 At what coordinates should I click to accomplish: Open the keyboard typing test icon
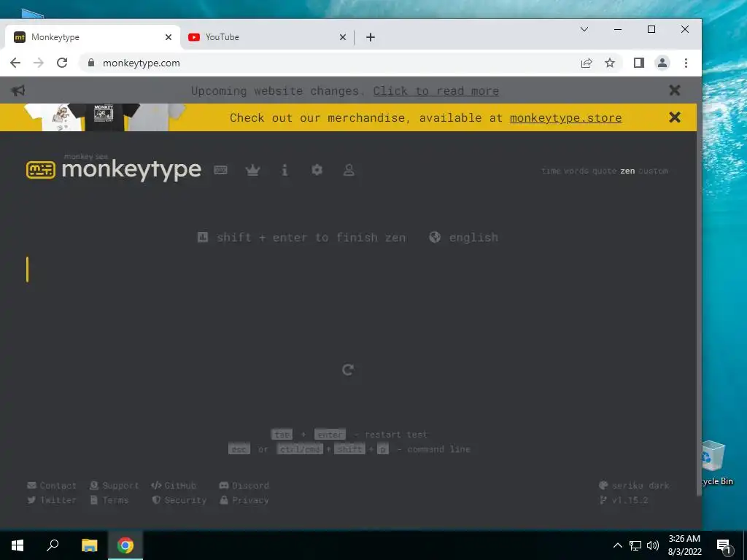(220, 170)
